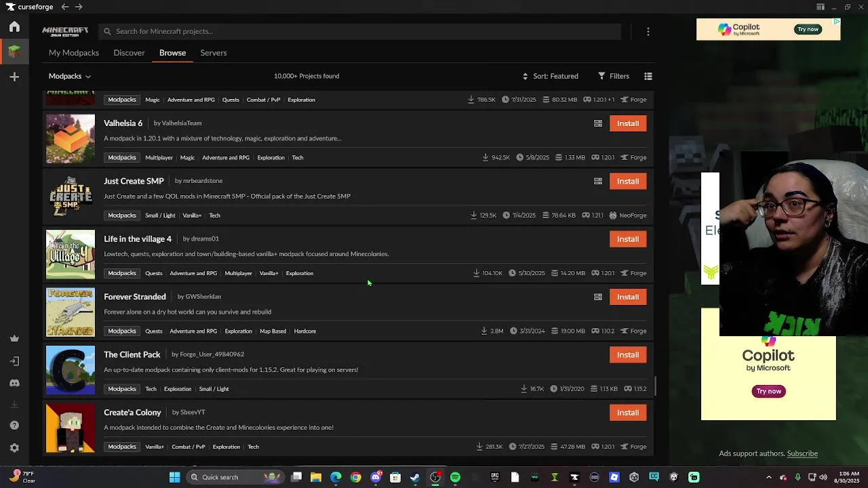Click the modpack list vertical scrollbar thumb

click(655, 387)
